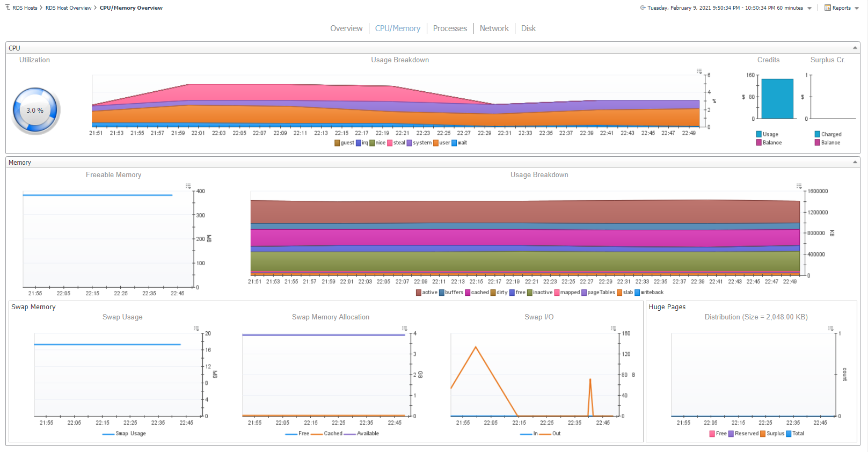868x452 pixels.
Task: Toggle the mapped memory legend entry
Action: tap(567, 293)
